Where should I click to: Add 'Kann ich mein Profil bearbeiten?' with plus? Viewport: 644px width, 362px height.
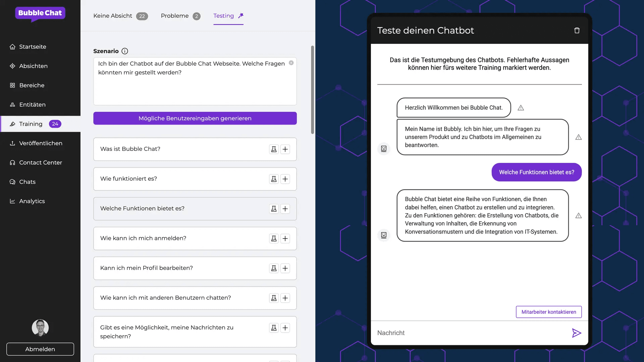[x=285, y=268]
